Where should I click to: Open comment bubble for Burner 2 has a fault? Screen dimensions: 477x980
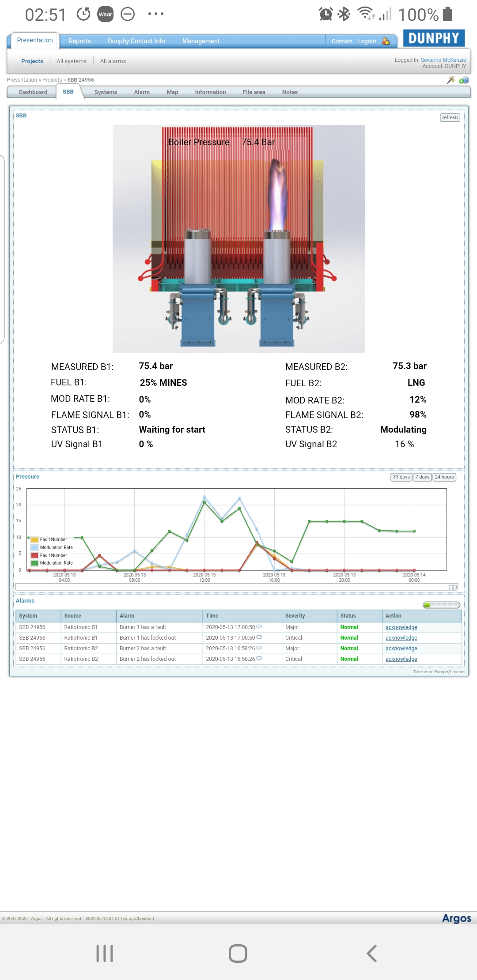pos(259,648)
